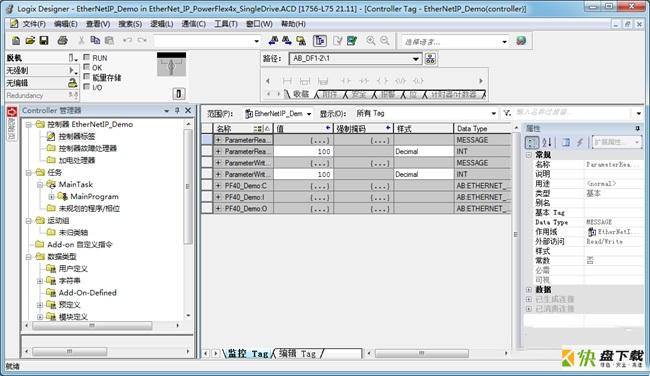The image size is (650, 376).
Task: Click the Find All binoculars icon
Action: point(301,41)
